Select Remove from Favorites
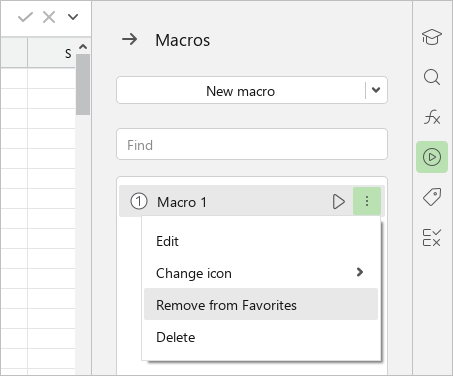Screen dimensions: 453x376 pos(261,304)
